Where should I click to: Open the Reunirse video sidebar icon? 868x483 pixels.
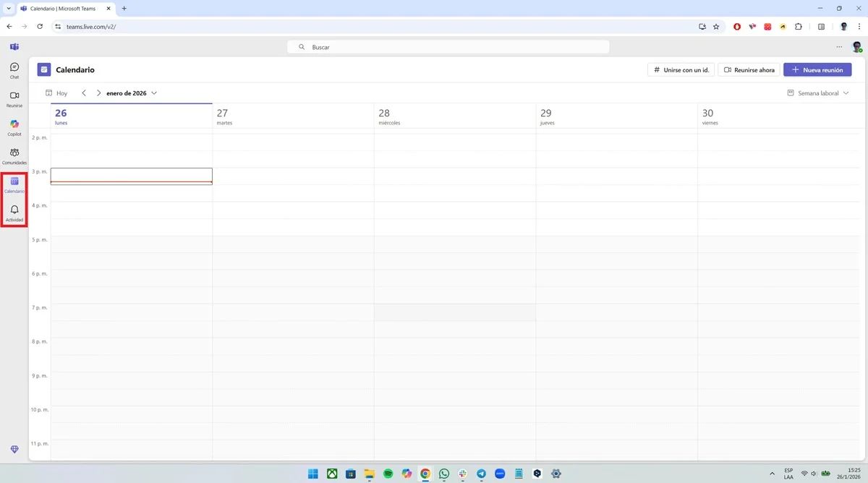coord(14,99)
